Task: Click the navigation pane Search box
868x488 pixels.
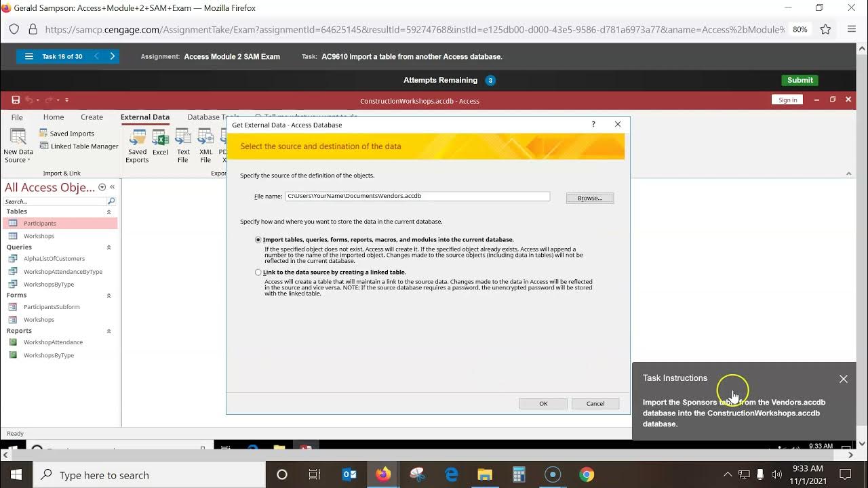Action: click(55, 201)
